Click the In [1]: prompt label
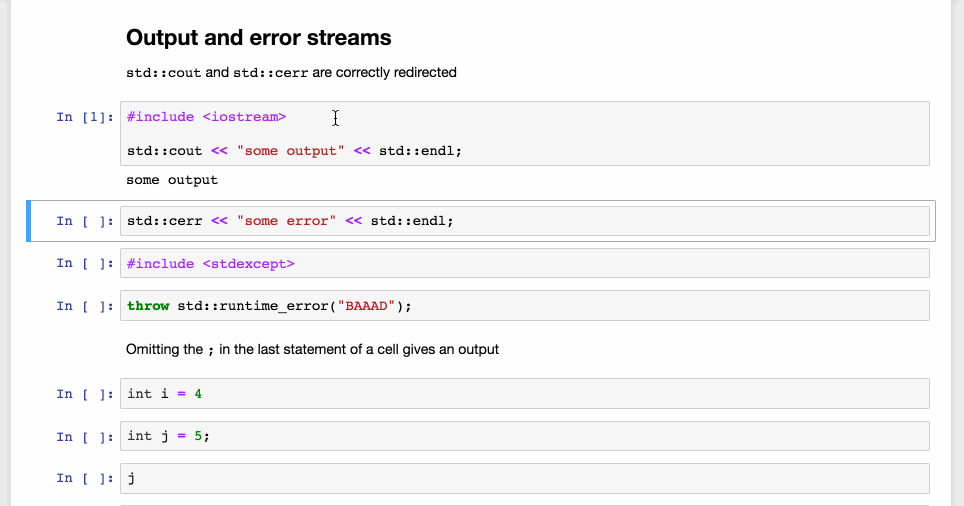The image size is (964, 506). click(x=84, y=117)
